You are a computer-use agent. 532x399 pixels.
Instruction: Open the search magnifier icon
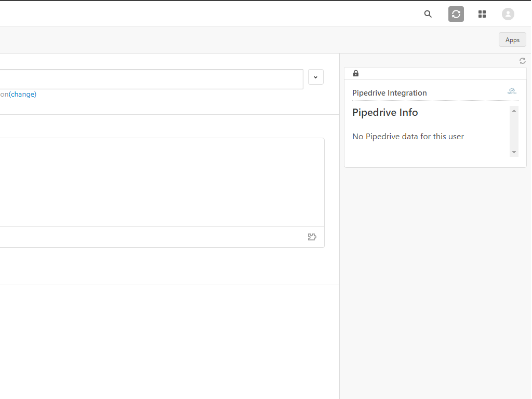pyautogui.click(x=428, y=14)
